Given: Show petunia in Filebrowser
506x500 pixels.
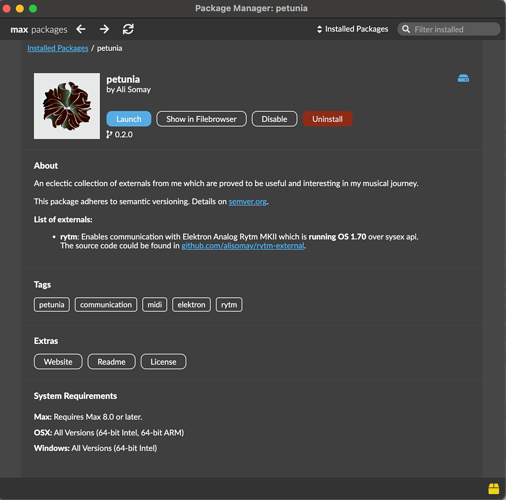Looking at the screenshot, I should coord(201,119).
